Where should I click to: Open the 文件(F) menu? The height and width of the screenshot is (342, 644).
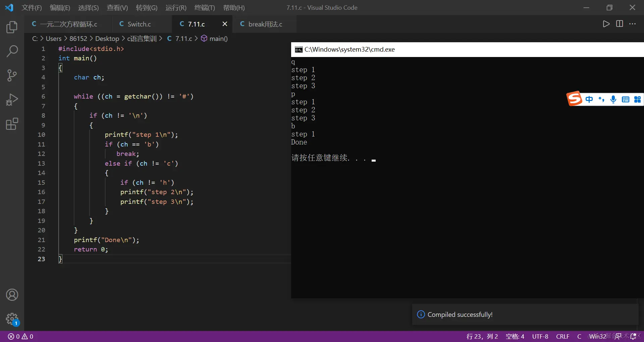(x=32, y=7)
